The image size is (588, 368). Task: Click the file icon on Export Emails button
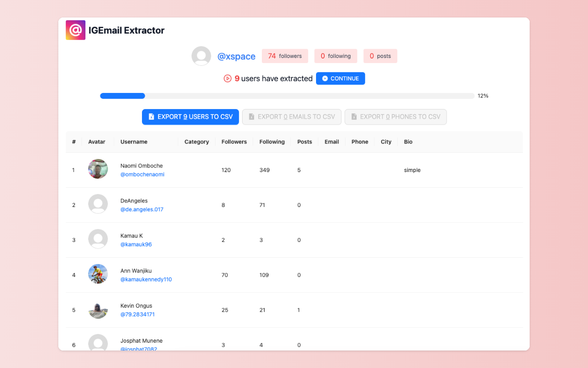[252, 117]
